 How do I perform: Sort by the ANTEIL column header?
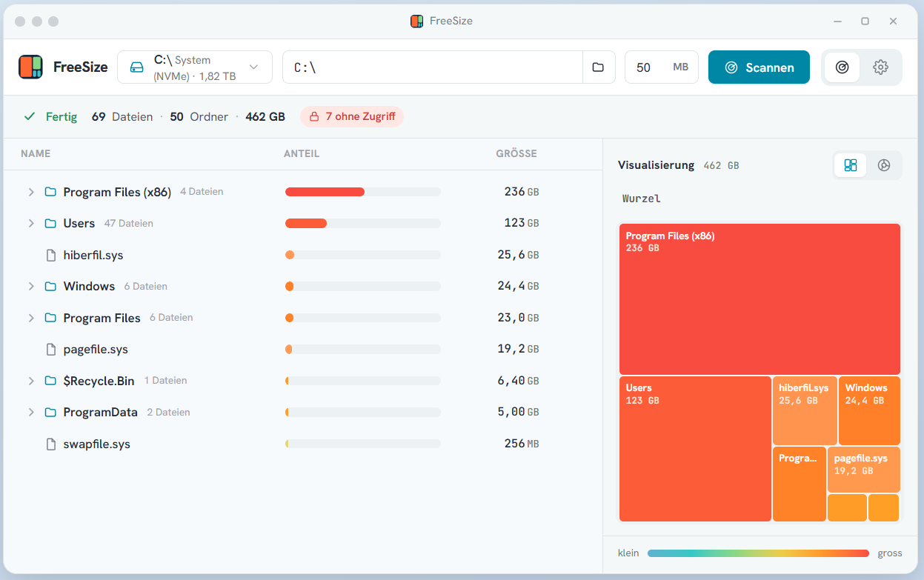click(302, 153)
